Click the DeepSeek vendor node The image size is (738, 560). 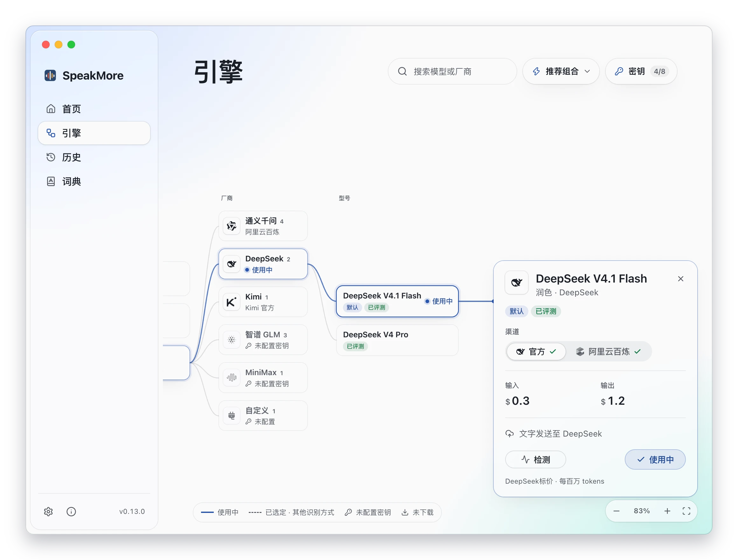pos(263,264)
